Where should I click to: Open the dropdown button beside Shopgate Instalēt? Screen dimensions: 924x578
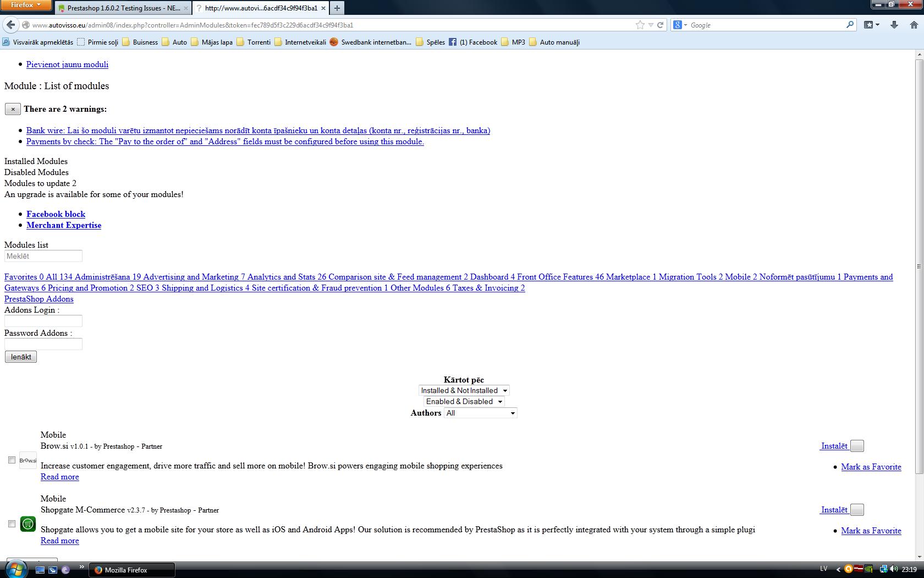pos(857,510)
